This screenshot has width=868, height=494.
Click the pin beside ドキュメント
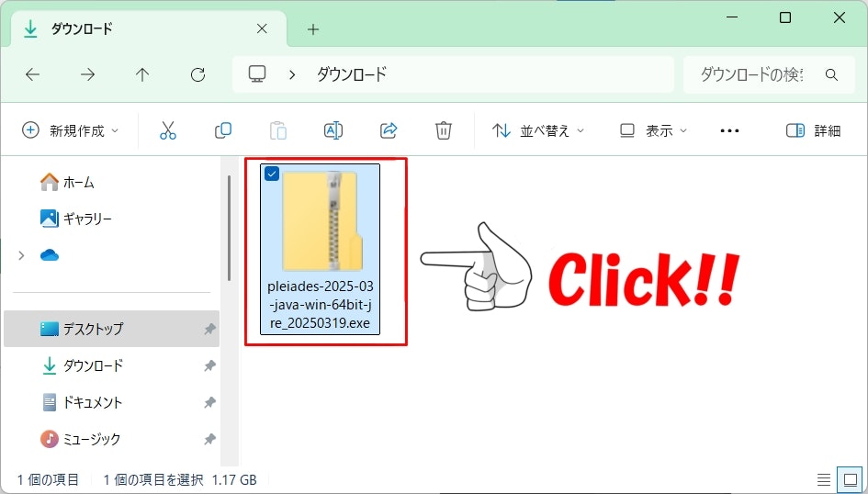(x=209, y=403)
